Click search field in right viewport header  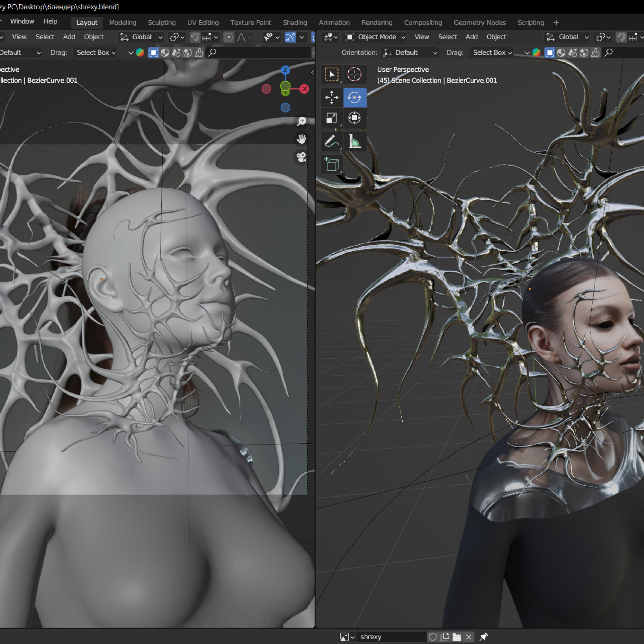click(623, 52)
